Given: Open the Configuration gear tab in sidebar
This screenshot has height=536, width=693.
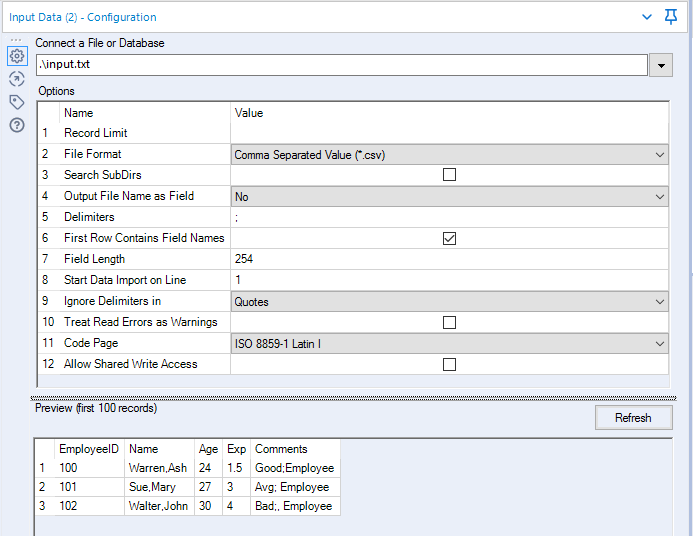Looking at the screenshot, I should [x=16, y=56].
